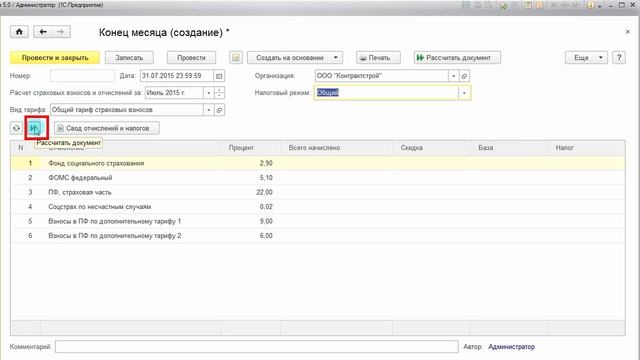The image size is (640, 360).
Task: Close the Конец месяца form tab
Action: [x=627, y=32]
